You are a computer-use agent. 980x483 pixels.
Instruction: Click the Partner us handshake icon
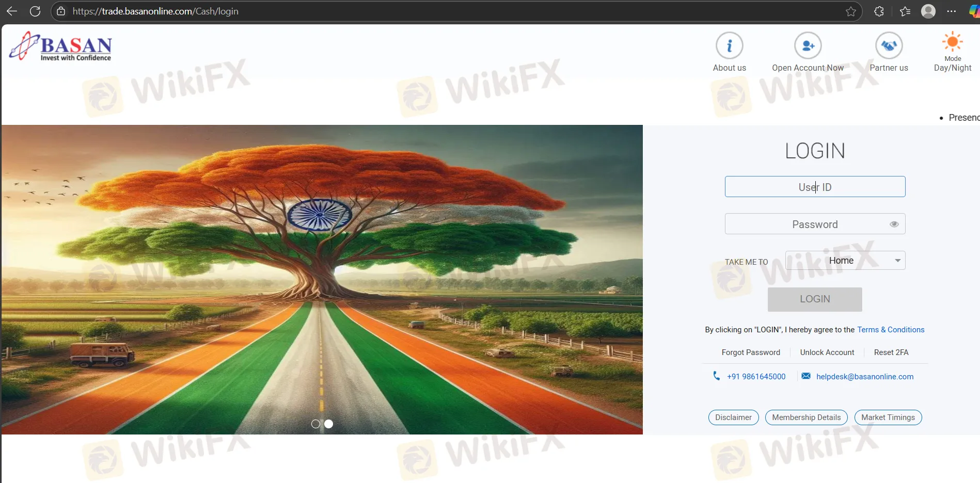point(889,46)
